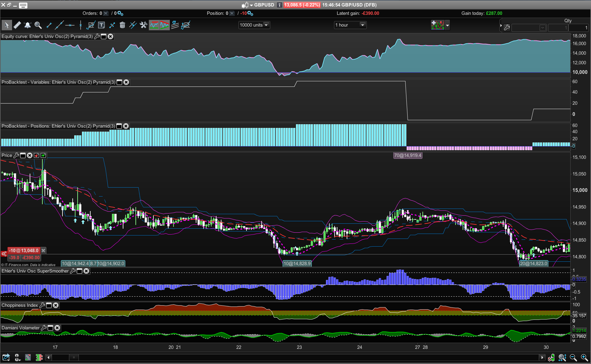The height and width of the screenshot is (364, 591).
Task: Click the keyboard icon in title bar
Action: pos(23,5)
